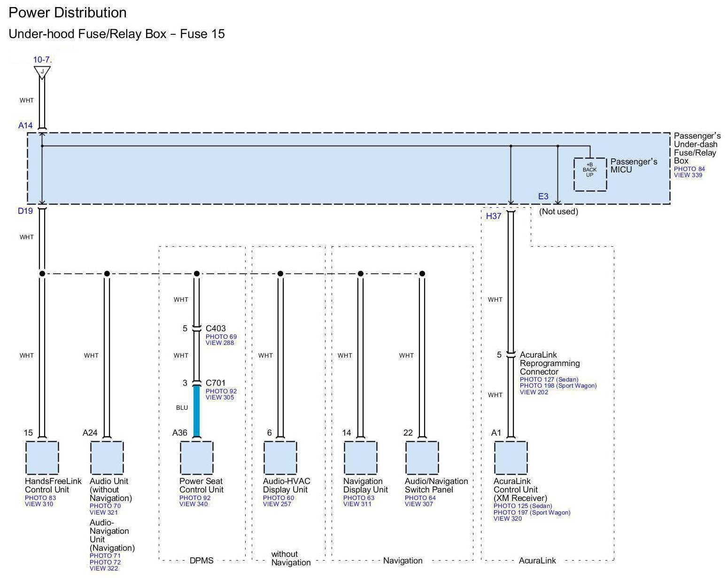Select the +B BACK UP MICU box
The image size is (728, 578).
pos(590,174)
